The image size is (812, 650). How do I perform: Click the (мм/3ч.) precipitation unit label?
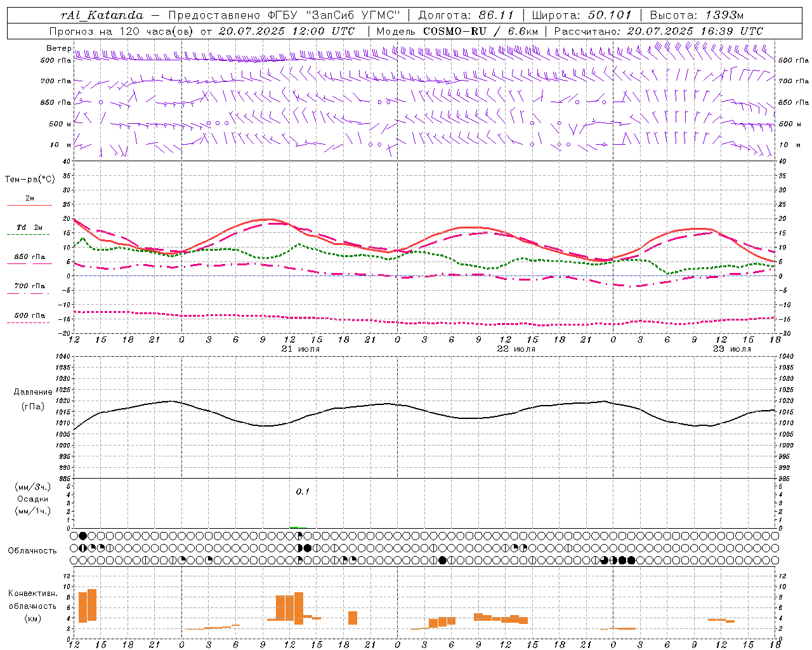pos(33,487)
